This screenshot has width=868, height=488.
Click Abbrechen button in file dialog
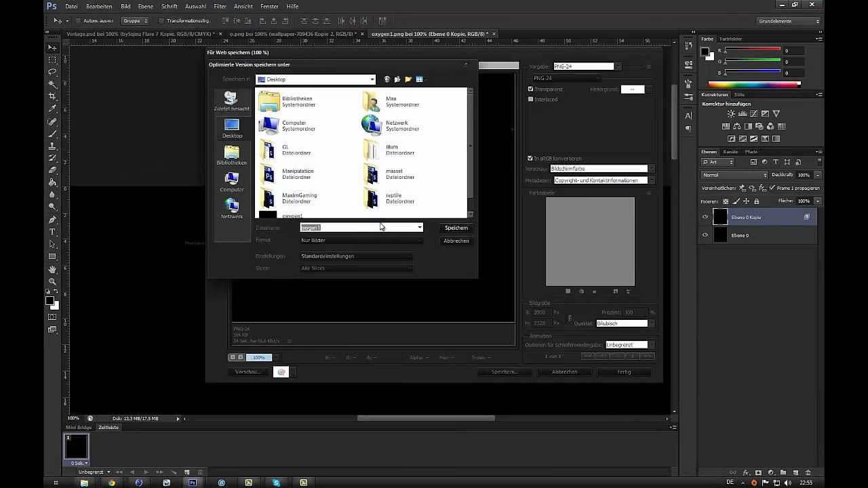coord(456,241)
